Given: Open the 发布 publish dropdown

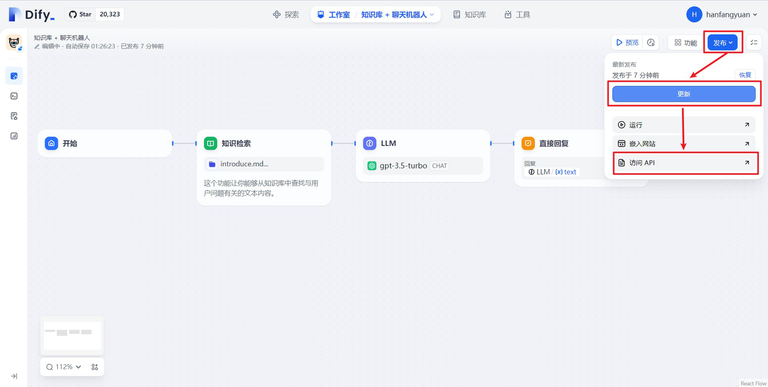Looking at the screenshot, I should pyautogui.click(x=722, y=43).
